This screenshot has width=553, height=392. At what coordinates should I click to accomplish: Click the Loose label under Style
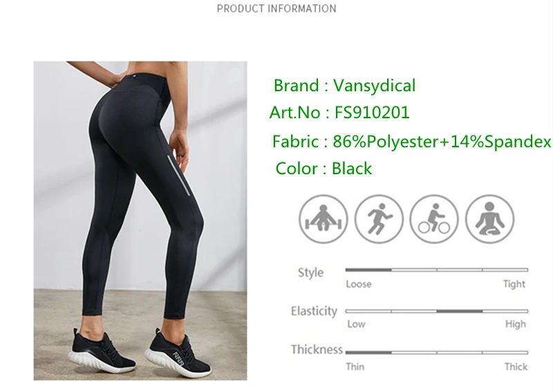coord(359,284)
